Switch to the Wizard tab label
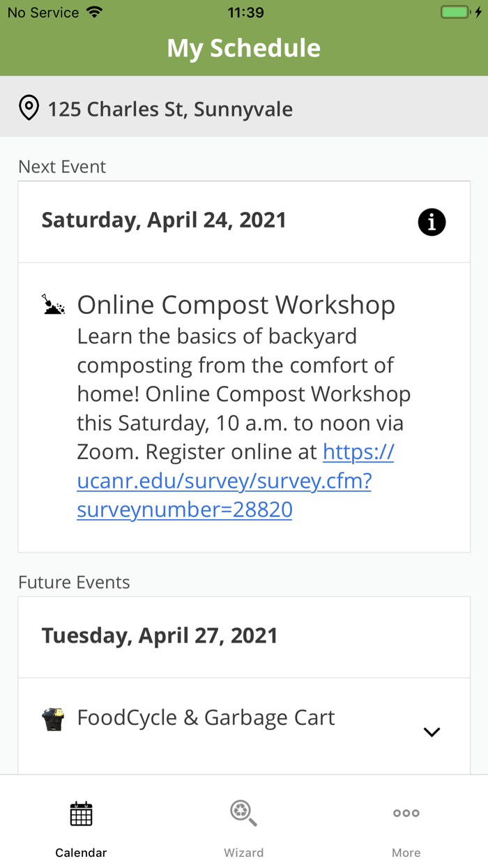The width and height of the screenshot is (488, 868). coord(243,853)
